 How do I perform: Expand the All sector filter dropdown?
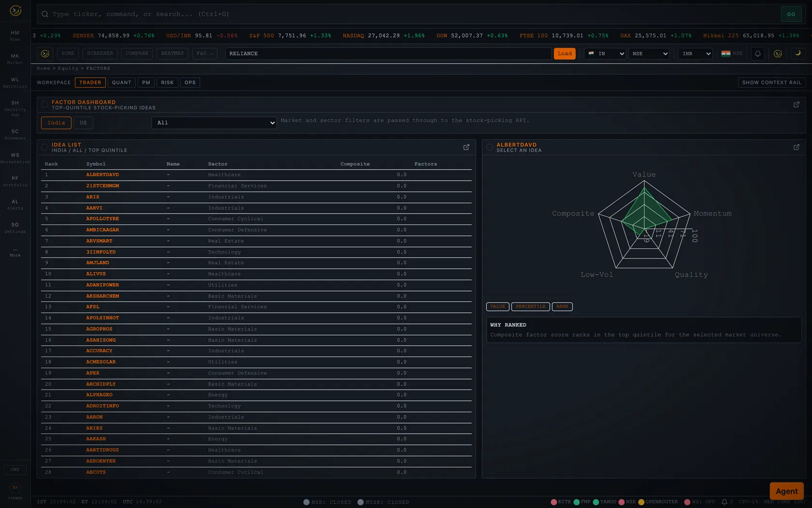tap(214, 123)
